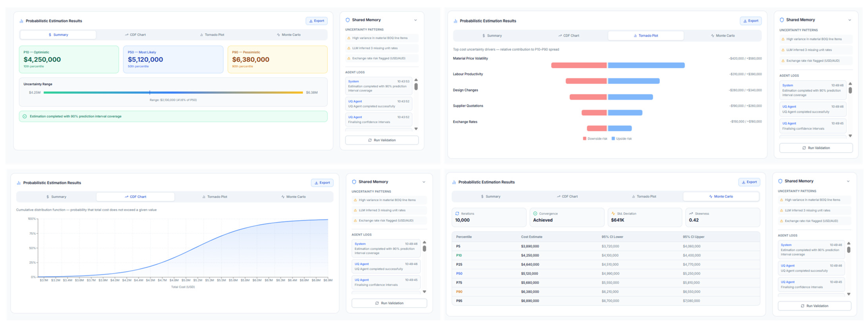Click the P10 Optimistic $4,250,000 card
Screen dimensions: 868x329
[69, 60]
